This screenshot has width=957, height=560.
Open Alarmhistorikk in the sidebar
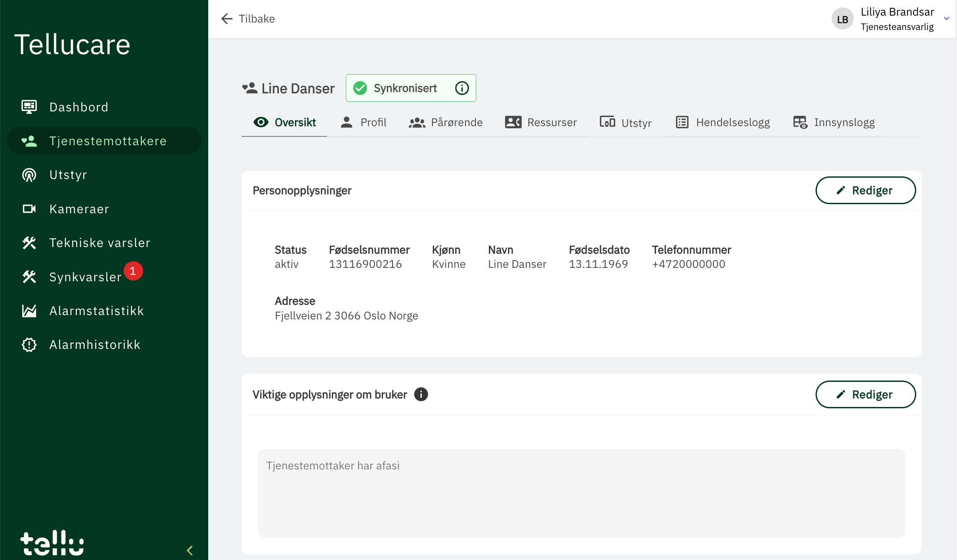click(104, 345)
